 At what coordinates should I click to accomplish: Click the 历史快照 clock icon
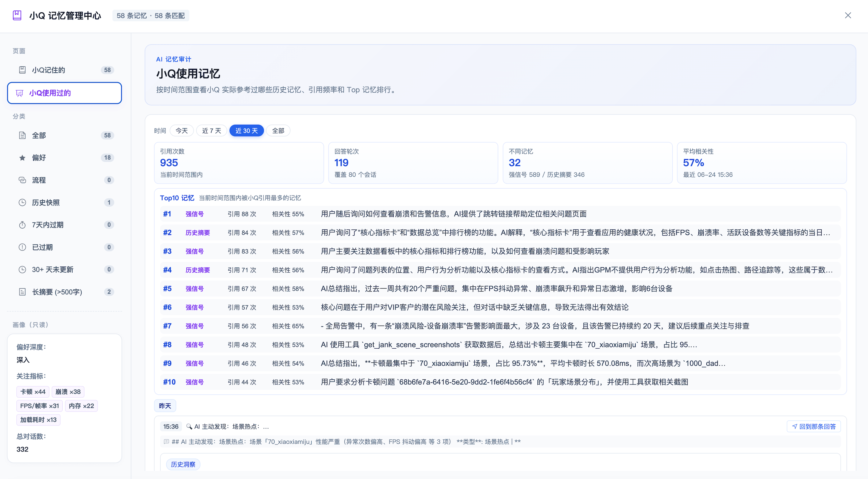22,202
